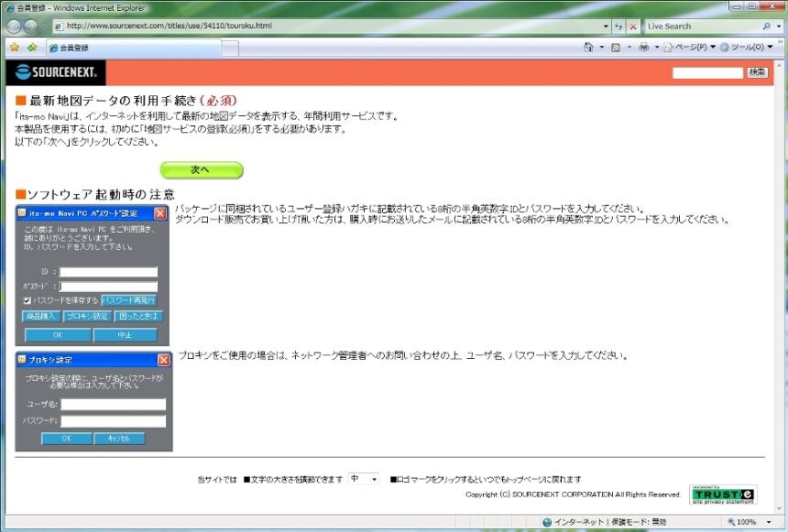The image size is (788, 532).
Task: Click 困ったときは button in dialog image
Action: click(x=138, y=316)
